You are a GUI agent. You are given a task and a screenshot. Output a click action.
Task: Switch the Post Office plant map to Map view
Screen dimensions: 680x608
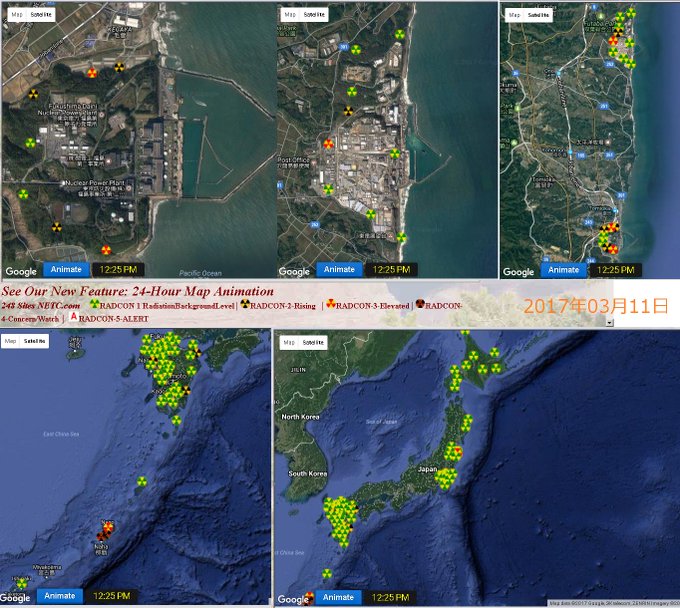(x=290, y=14)
